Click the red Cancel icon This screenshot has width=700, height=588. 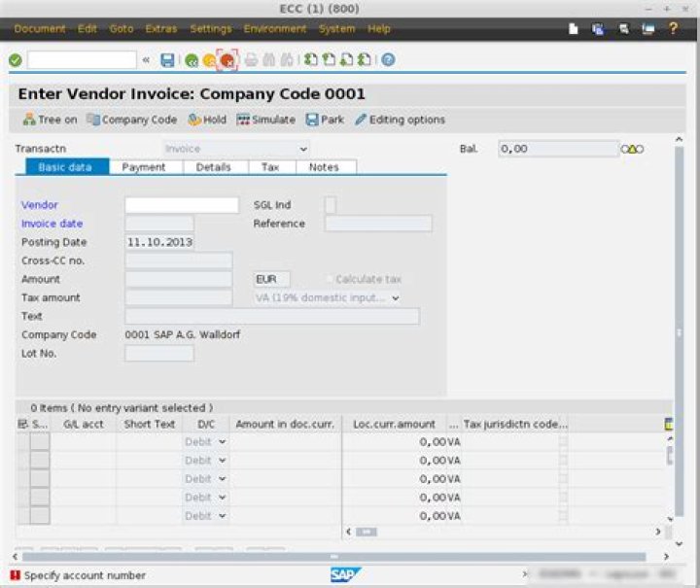(227, 60)
